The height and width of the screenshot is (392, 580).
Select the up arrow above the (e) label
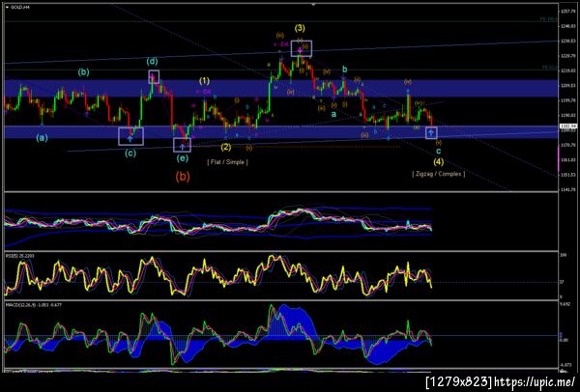(182, 147)
